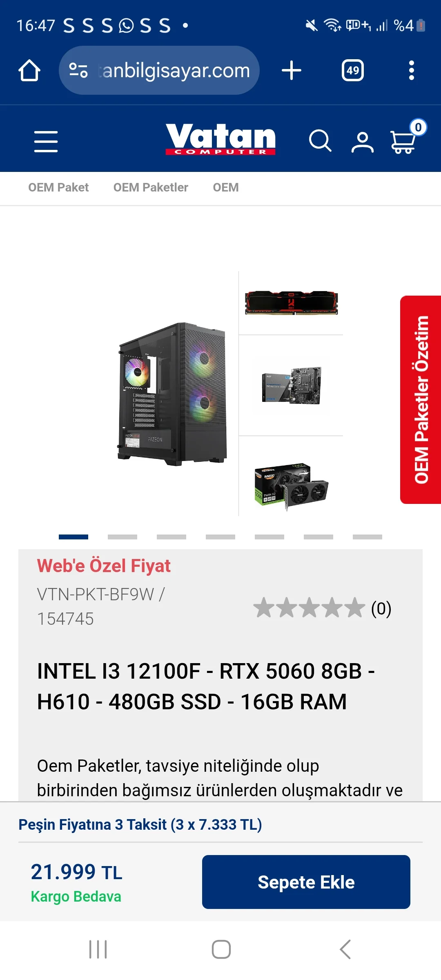Open the tab switcher showing 49 tabs
The width and height of the screenshot is (441, 980).
tap(353, 70)
